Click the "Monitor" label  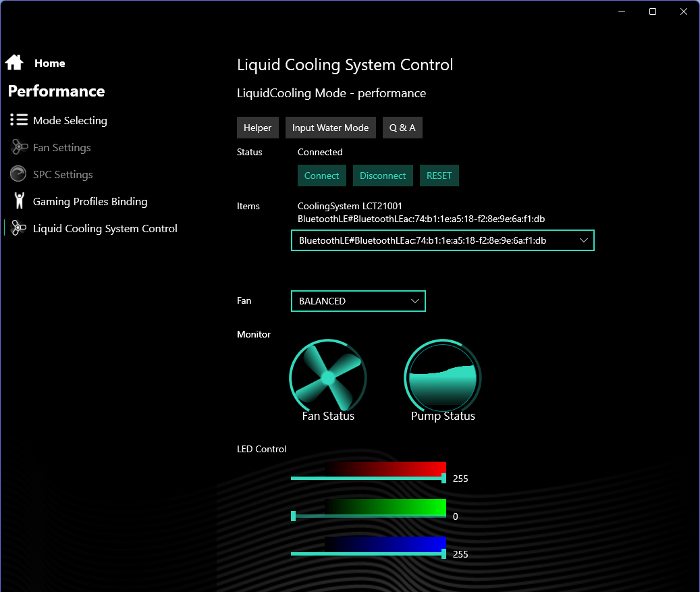254,334
